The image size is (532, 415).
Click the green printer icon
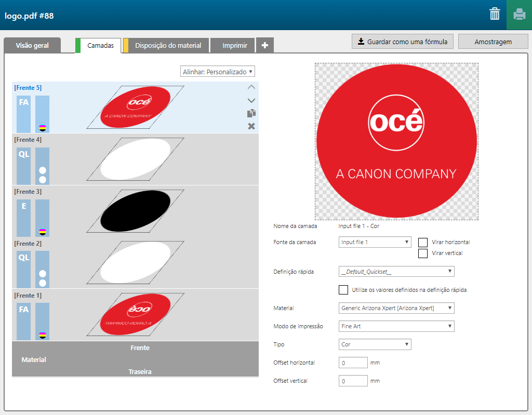519,15
